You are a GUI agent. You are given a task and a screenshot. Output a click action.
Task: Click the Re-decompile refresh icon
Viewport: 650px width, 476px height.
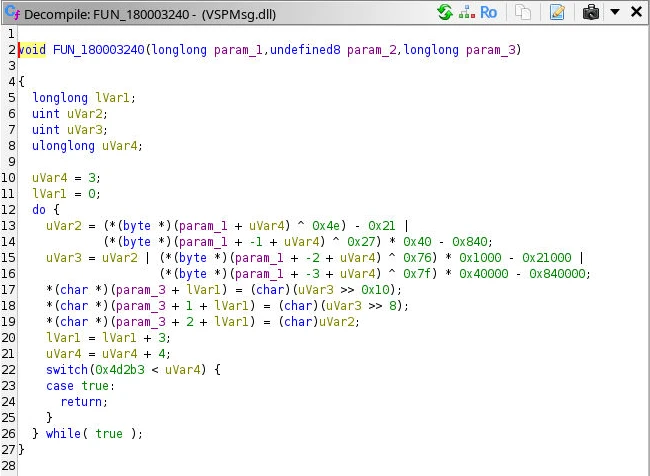click(x=445, y=12)
